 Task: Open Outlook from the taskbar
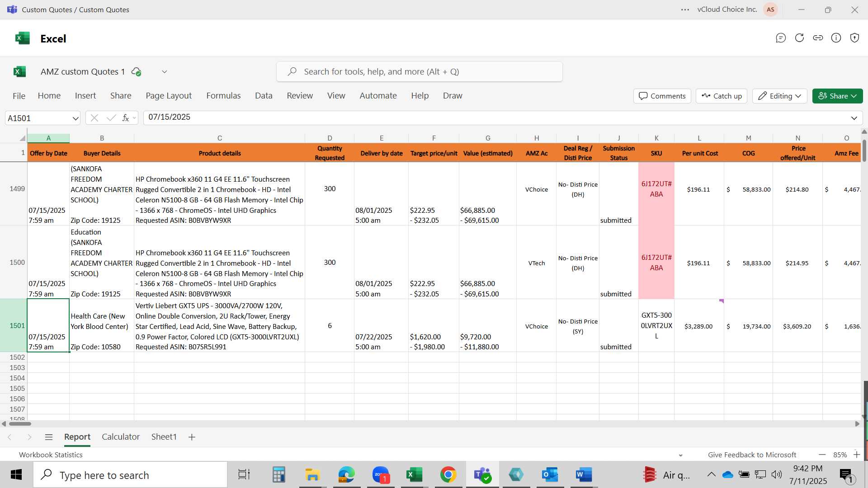pos(550,474)
